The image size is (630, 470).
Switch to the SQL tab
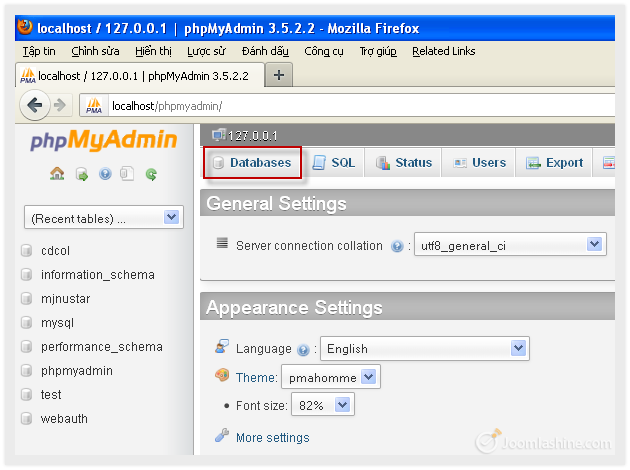point(333,163)
